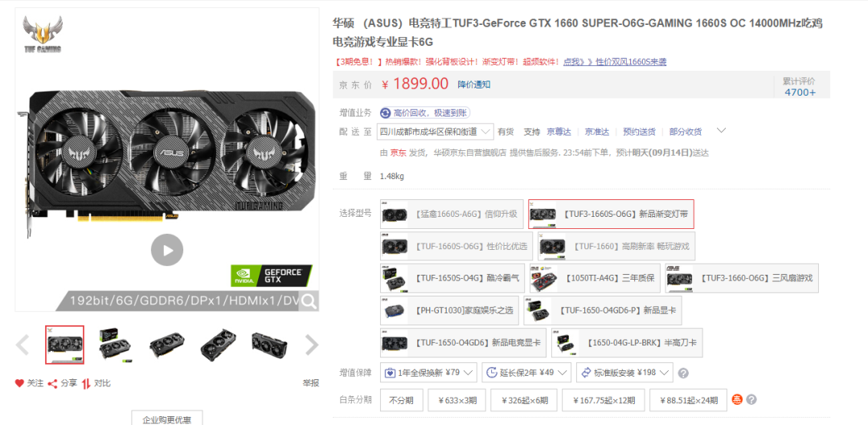868x425 pixels.
Task: Play the product video
Action: (x=166, y=250)
